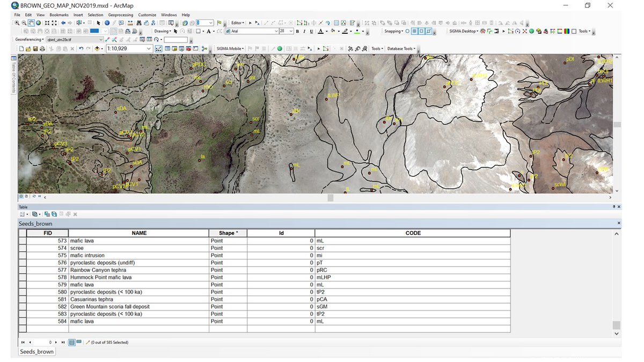Toggle bold text in Drawing toolbar

(x=297, y=31)
